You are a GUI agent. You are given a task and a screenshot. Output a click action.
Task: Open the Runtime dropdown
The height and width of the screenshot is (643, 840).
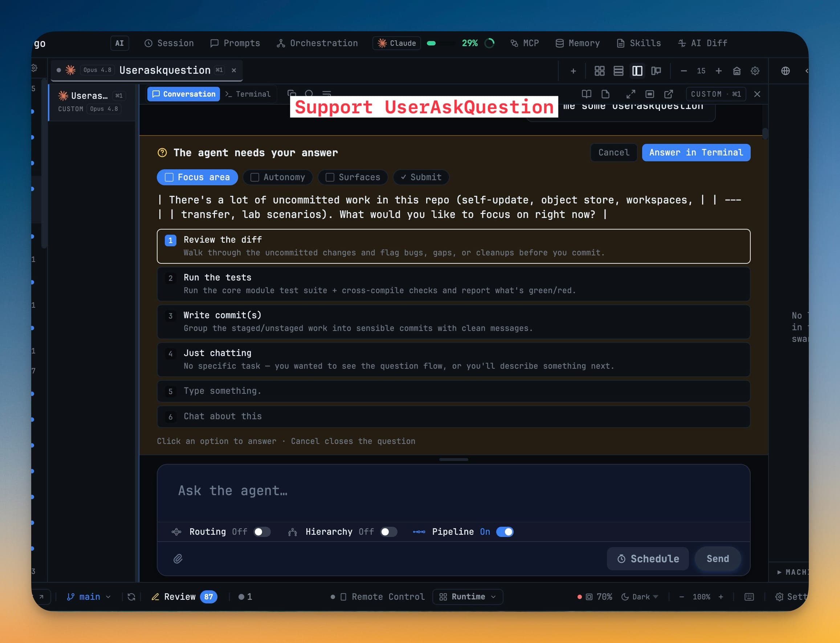[468, 597]
